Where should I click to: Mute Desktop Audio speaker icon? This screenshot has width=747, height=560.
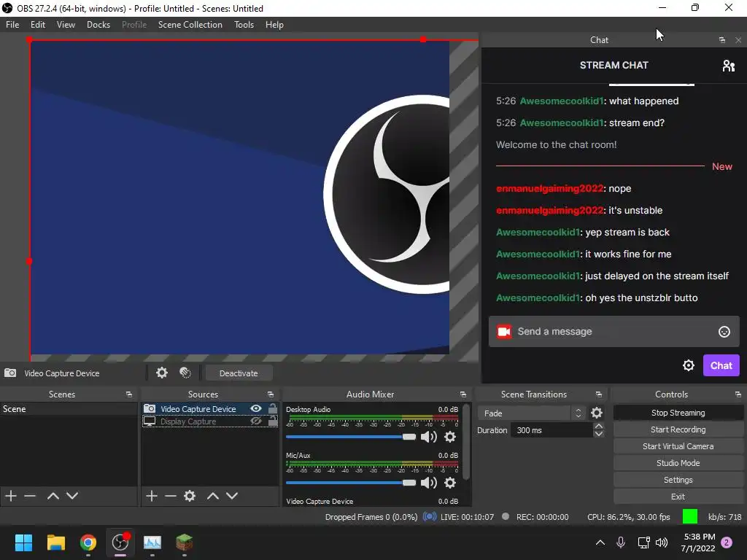point(428,437)
